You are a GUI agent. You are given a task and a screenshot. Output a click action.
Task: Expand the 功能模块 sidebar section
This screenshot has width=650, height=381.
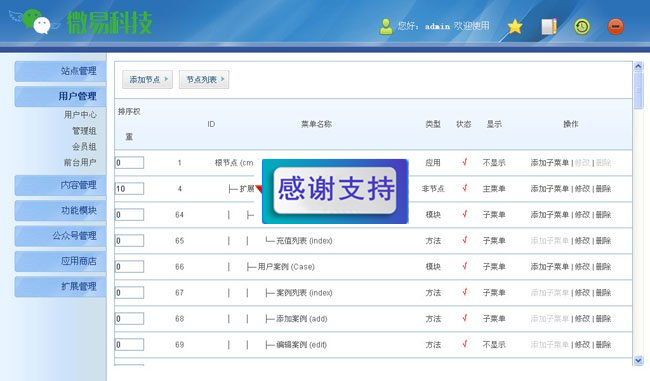61,210
